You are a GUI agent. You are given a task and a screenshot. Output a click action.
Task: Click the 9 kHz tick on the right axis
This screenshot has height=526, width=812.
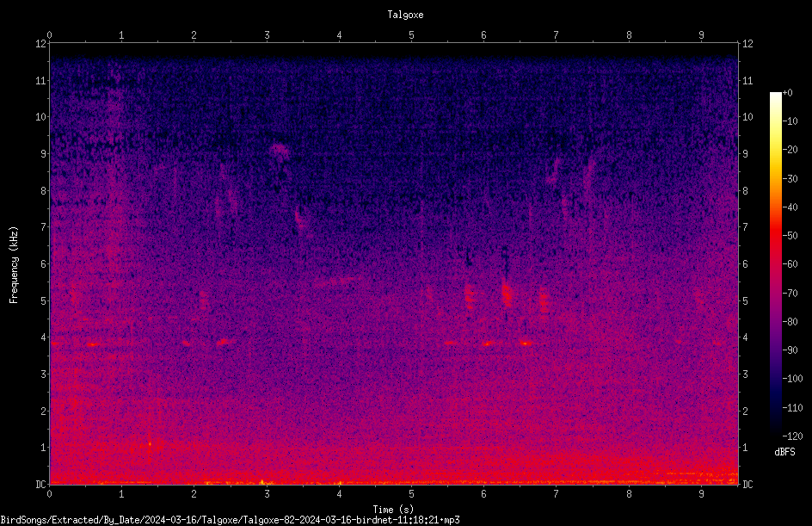[745, 154]
